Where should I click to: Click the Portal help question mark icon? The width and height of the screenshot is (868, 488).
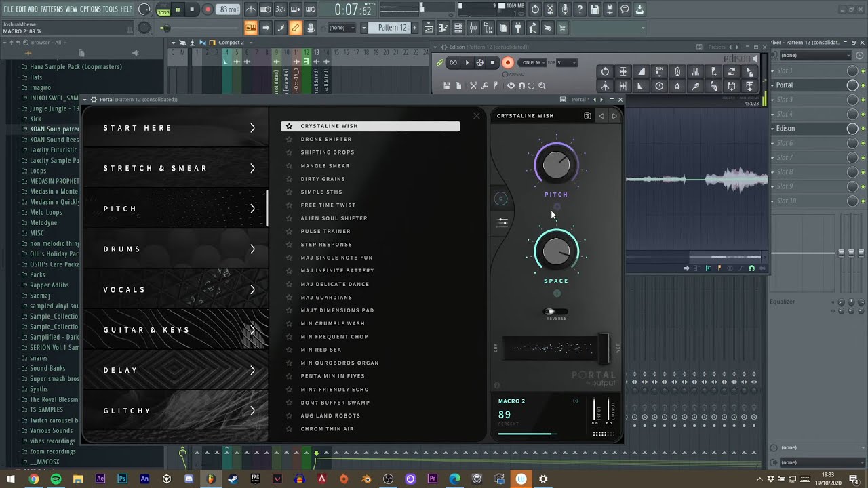(x=496, y=386)
